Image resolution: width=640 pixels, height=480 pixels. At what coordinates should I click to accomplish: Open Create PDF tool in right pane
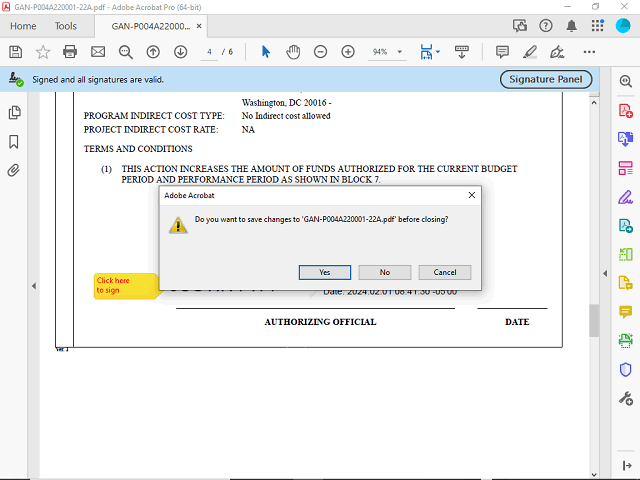click(625, 111)
